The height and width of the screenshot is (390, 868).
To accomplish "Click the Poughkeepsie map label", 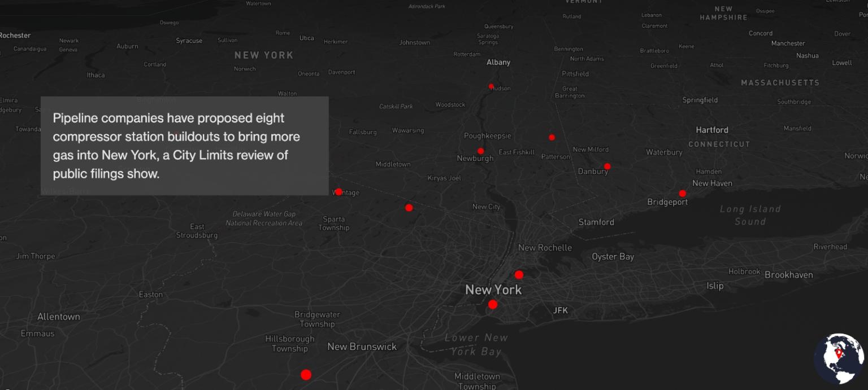I will [487, 135].
